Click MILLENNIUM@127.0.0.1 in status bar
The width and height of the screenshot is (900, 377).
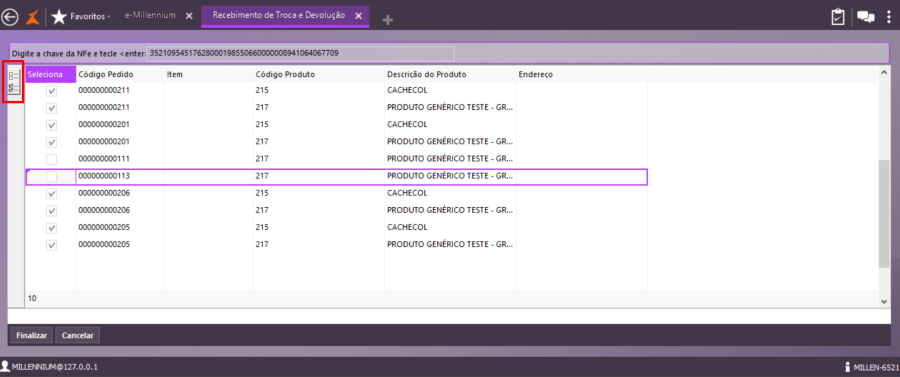pos(55,366)
